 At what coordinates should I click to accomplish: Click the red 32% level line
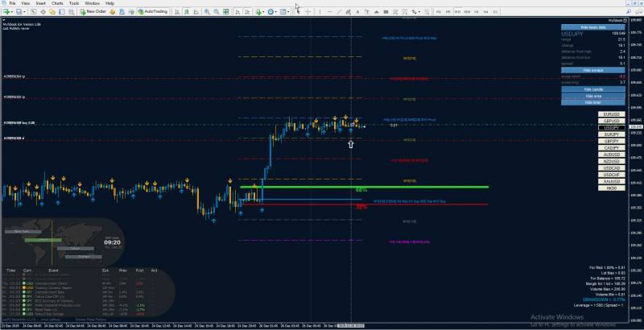(x=365, y=204)
